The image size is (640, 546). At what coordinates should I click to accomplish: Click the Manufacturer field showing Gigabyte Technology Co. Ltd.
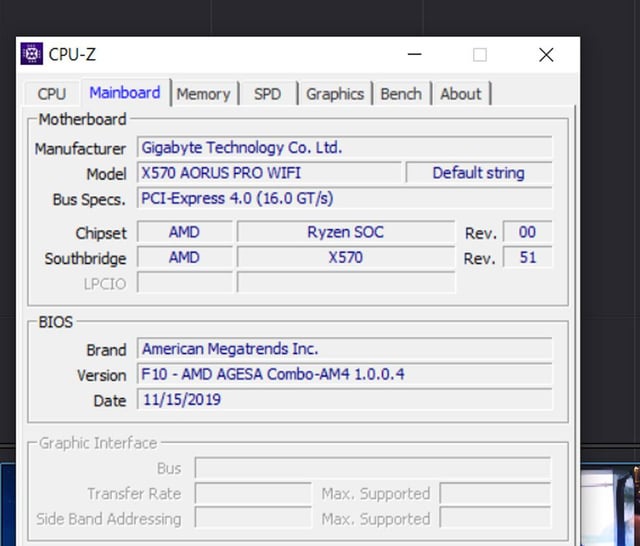pyautogui.click(x=345, y=147)
